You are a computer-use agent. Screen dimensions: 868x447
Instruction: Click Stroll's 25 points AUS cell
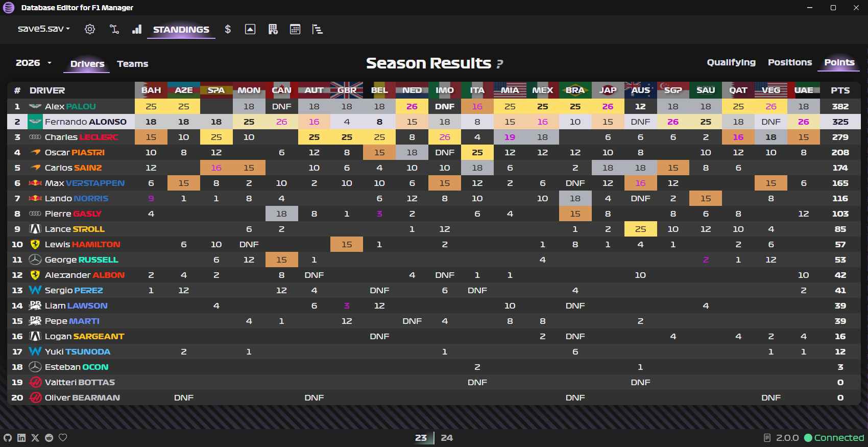pyautogui.click(x=641, y=229)
